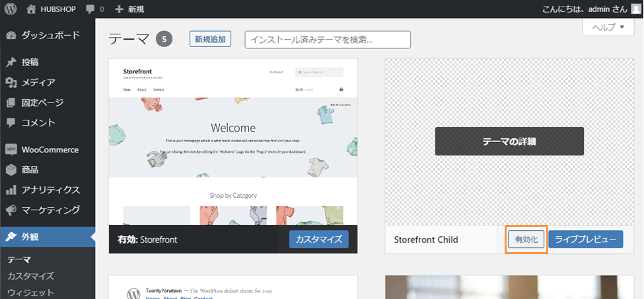Click ライブプレビュー for Storefront Child

(x=585, y=239)
